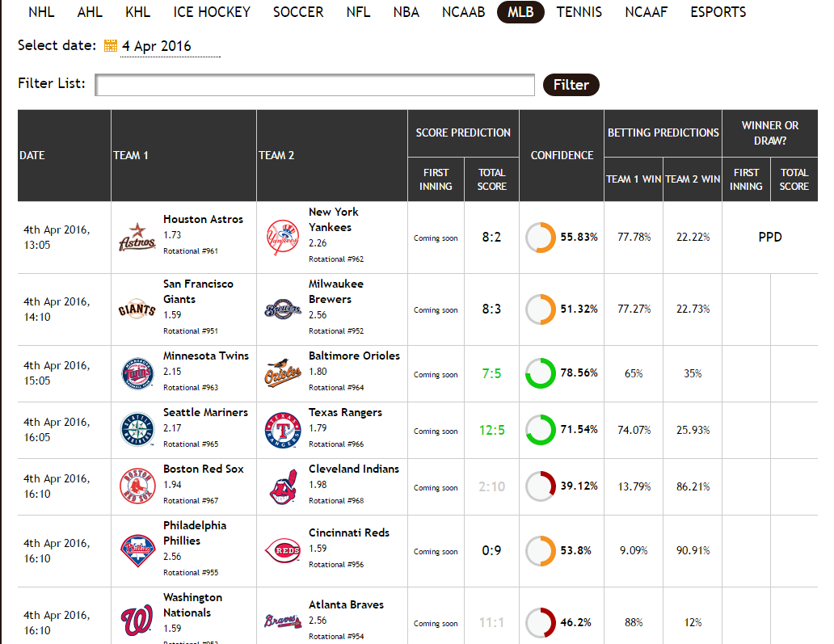Image resolution: width=834 pixels, height=644 pixels.
Task: Open the Atlanta Braves team link
Action: click(346, 604)
